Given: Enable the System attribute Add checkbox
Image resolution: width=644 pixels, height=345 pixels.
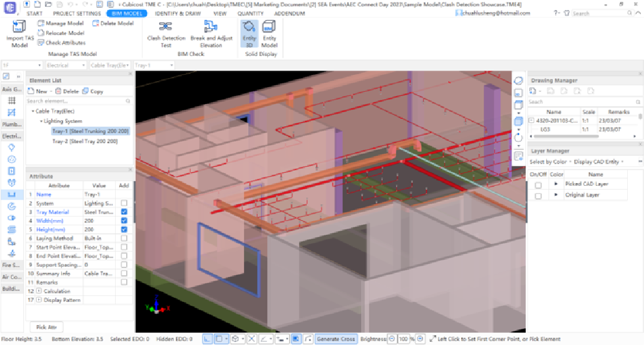Looking at the screenshot, I should click(124, 204).
